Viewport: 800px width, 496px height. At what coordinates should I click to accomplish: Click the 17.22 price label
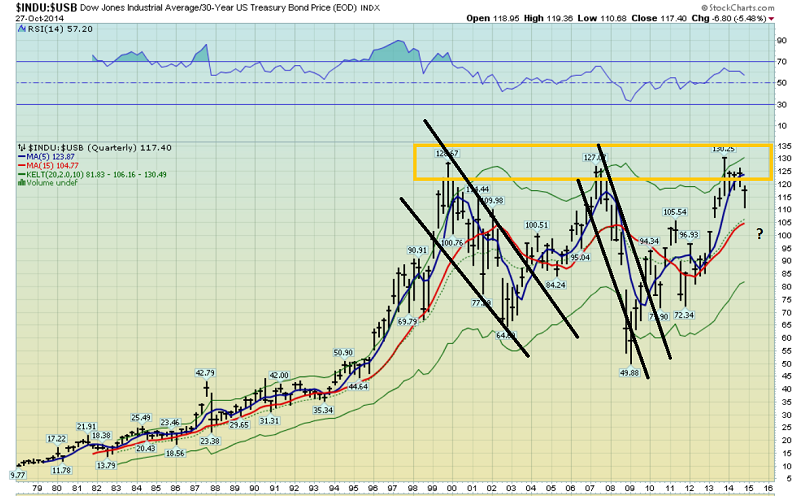(57, 439)
